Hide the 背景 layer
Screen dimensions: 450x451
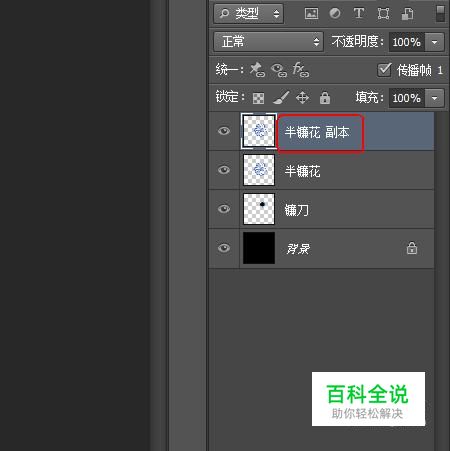tap(224, 248)
